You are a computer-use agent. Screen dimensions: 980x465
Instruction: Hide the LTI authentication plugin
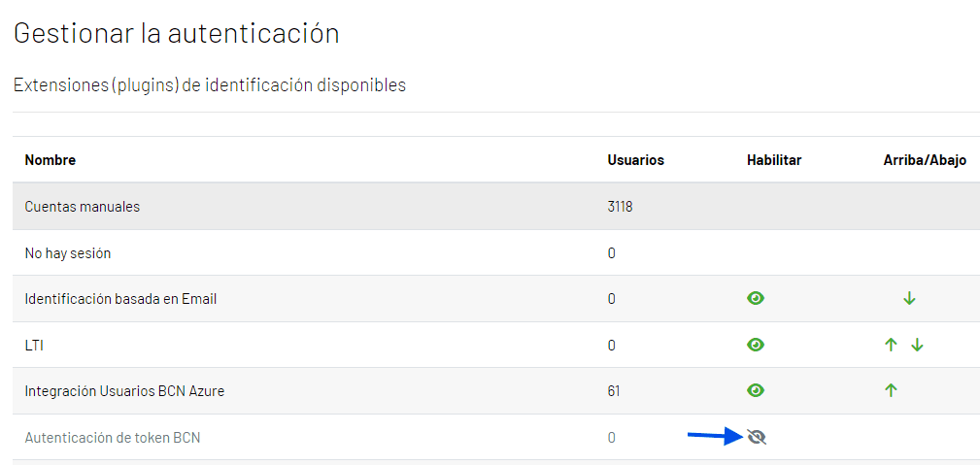click(x=756, y=345)
